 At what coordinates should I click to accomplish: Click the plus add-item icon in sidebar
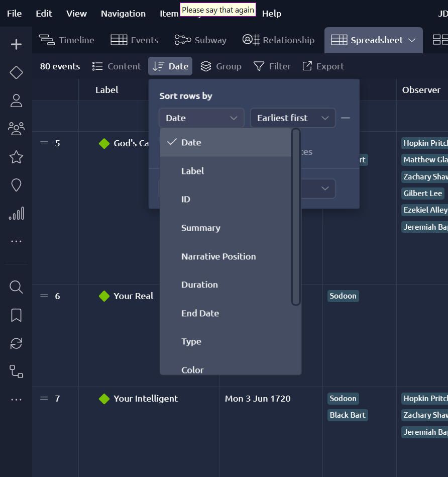[x=16, y=45]
